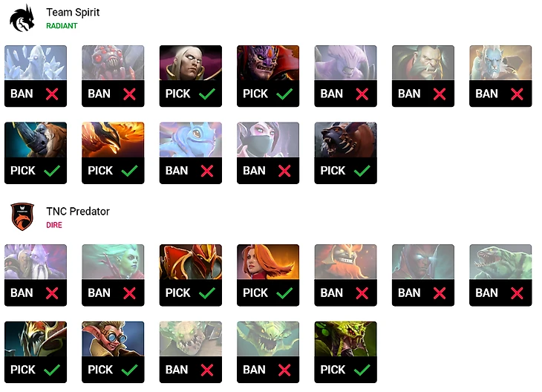
Task: Select the Lina picked hero portrait
Action: [267, 262]
